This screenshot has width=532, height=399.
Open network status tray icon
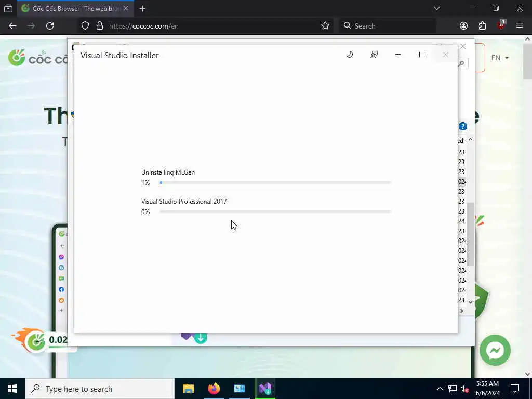[453, 389]
